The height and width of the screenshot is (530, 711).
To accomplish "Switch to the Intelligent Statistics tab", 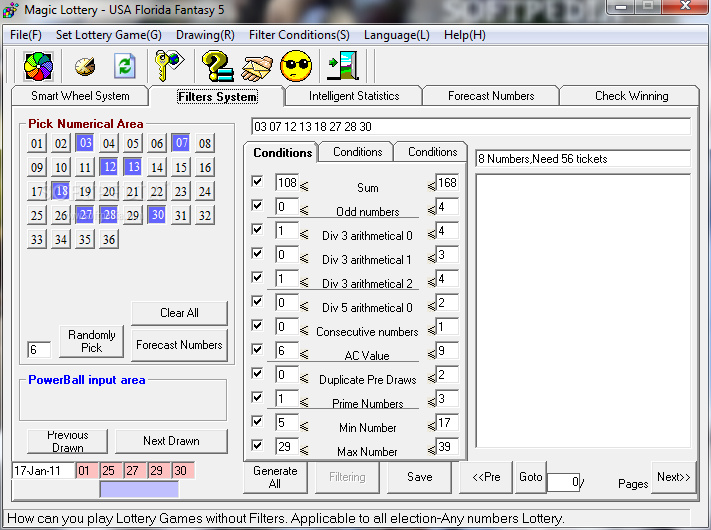I will (354, 96).
